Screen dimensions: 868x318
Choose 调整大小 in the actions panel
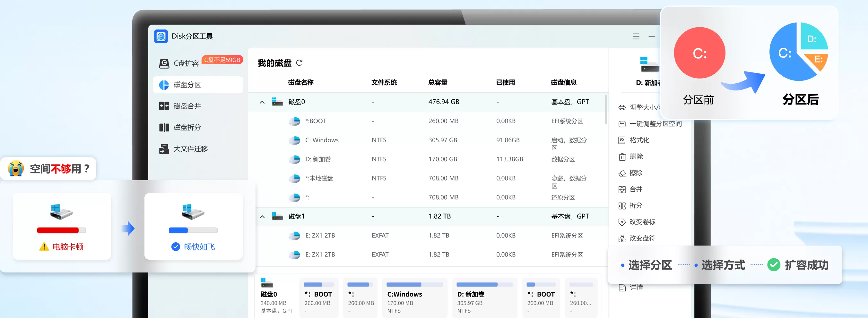(x=639, y=107)
